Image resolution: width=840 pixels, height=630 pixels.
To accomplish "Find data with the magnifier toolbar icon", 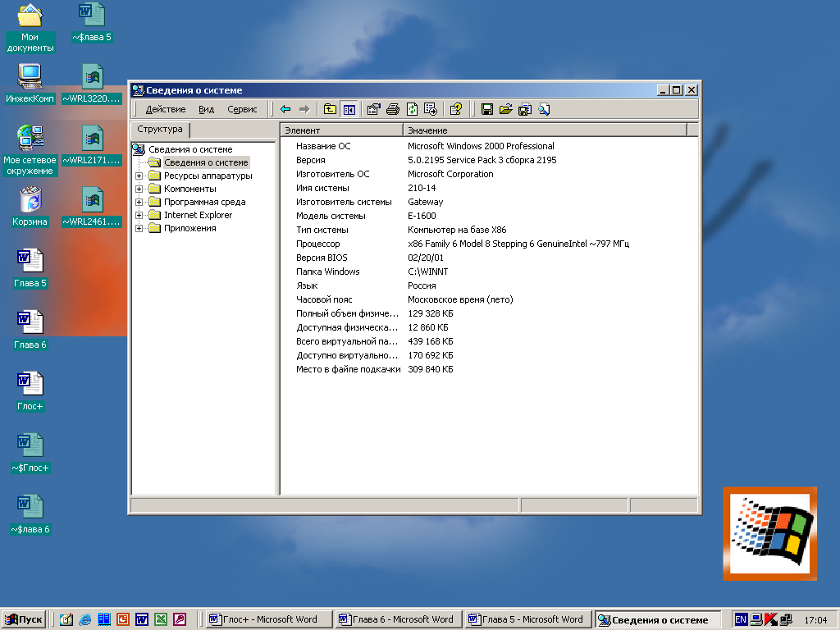I will [x=544, y=109].
